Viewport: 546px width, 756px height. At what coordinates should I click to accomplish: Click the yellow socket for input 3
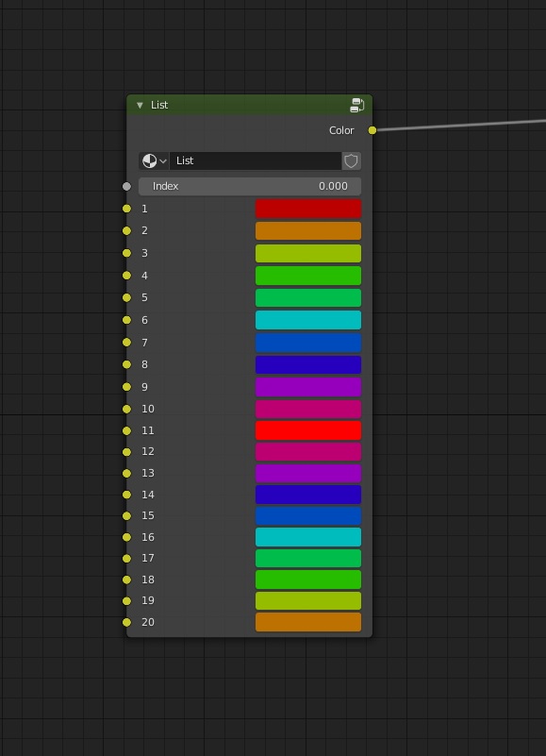tap(126, 253)
